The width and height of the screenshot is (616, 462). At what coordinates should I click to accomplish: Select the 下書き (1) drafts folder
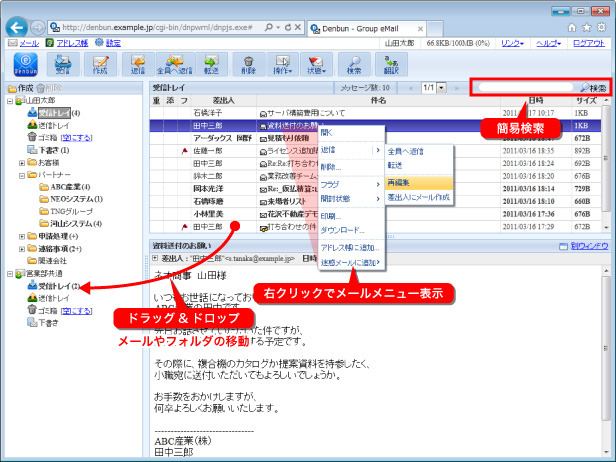[48, 150]
